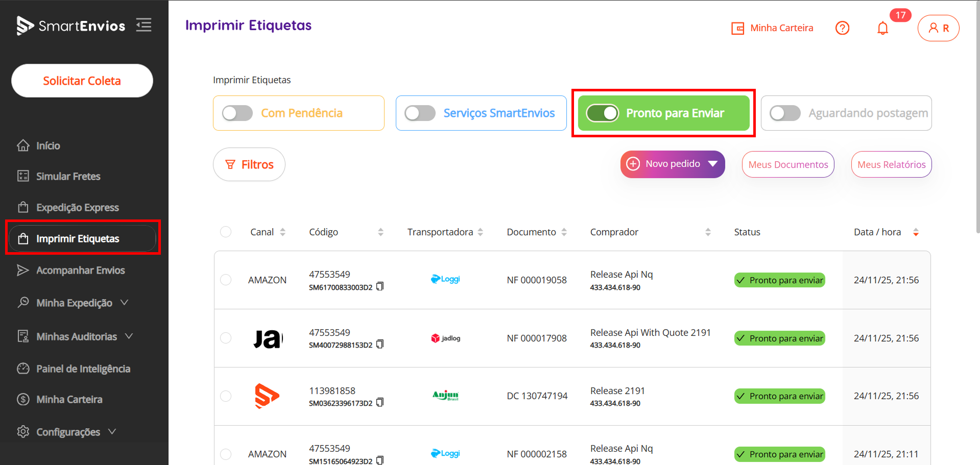Collapse the sidebar with the hamburger icon
The image size is (980, 465).
pyautogui.click(x=144, y=25)
